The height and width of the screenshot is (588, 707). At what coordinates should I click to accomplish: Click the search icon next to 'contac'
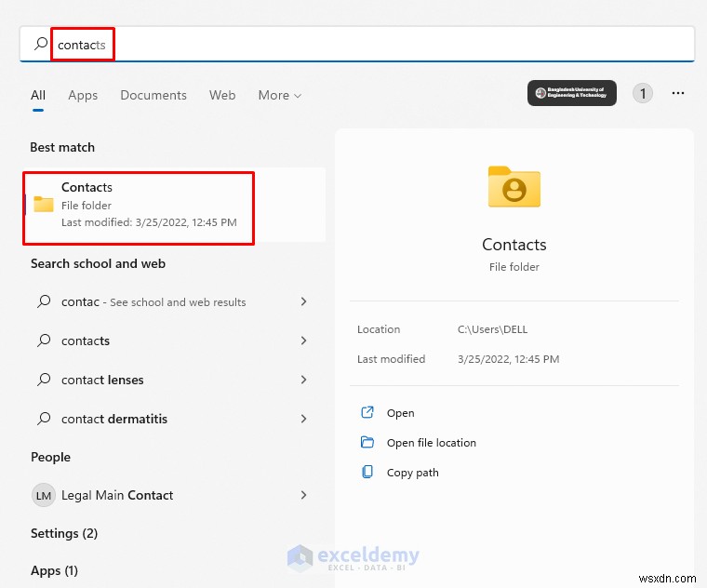tap(44, 301)
